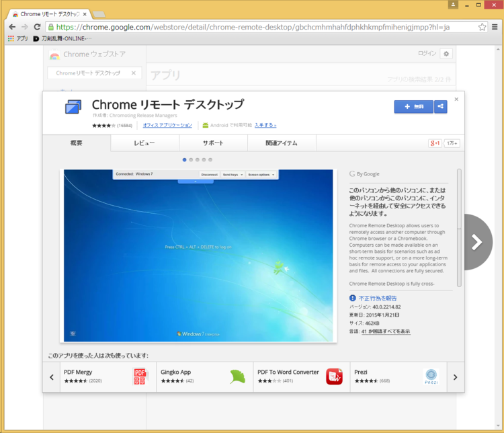The image size is (504, 433).
Task: Open the Chrome hamburger menu
Action: tap(495, 27)
